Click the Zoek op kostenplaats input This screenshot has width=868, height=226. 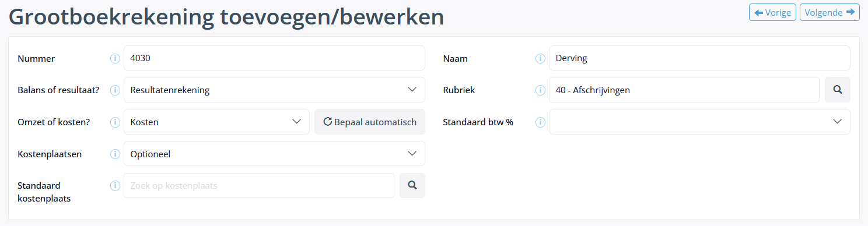pos(259,185)
